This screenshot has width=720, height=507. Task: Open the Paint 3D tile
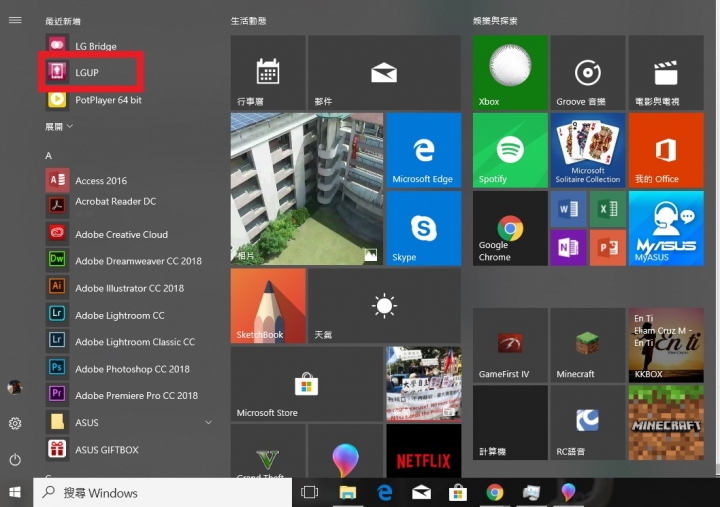tap(345, 451)
